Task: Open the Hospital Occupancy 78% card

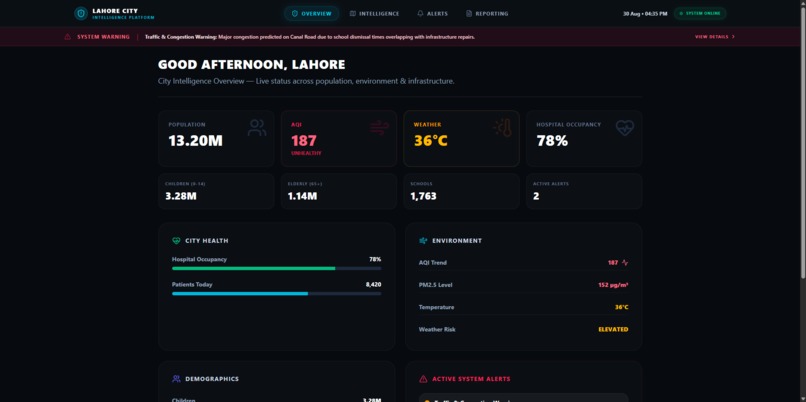Action: [584, 138]
